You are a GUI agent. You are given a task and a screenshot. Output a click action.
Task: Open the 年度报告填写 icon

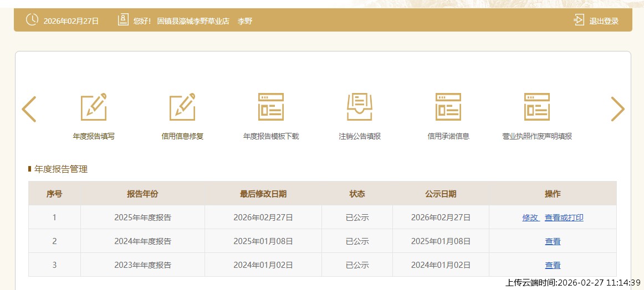tap(94, 107)
